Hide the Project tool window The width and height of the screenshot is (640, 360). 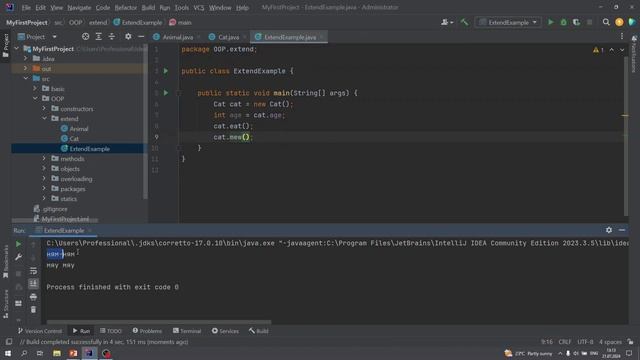click(141, 37)
